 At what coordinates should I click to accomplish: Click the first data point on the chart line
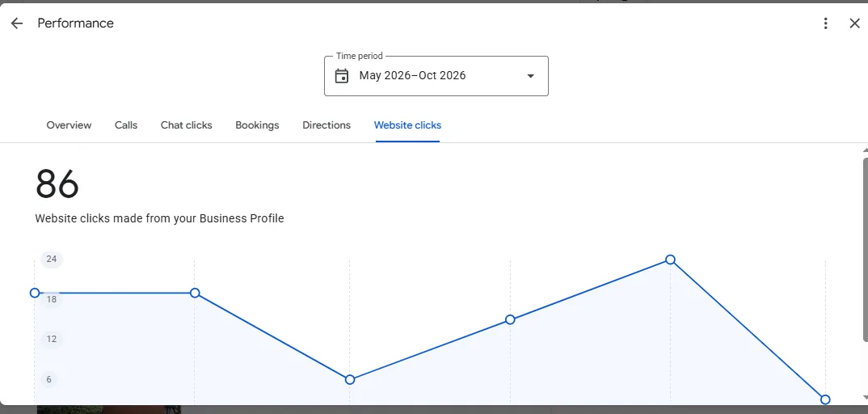click(34, 293)
